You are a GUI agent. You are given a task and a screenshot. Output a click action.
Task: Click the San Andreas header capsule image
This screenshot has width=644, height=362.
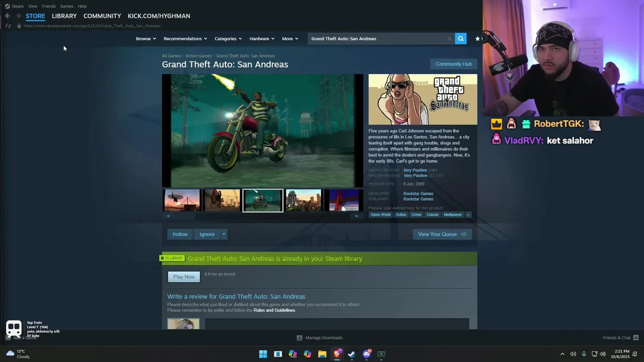point(423,100)
